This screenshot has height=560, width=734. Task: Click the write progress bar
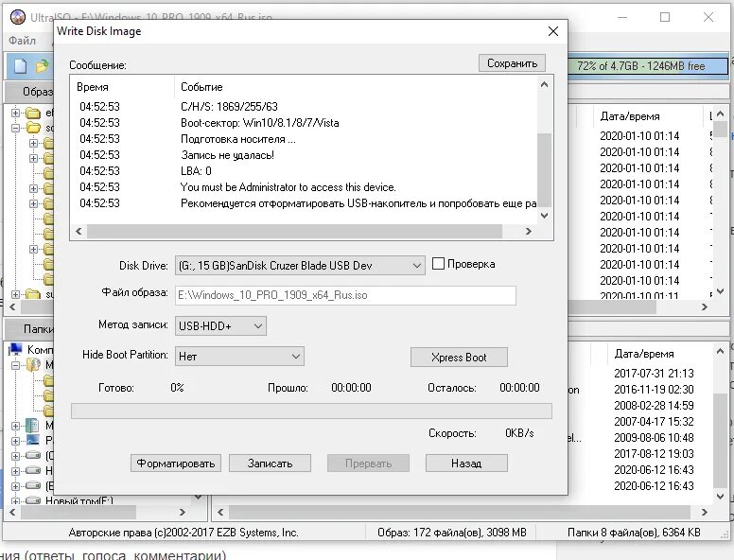click(x=311, y=411)
